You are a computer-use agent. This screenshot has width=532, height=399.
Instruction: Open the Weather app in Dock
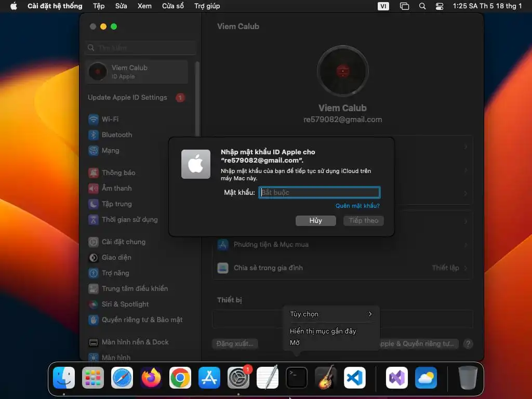[426, 378]
